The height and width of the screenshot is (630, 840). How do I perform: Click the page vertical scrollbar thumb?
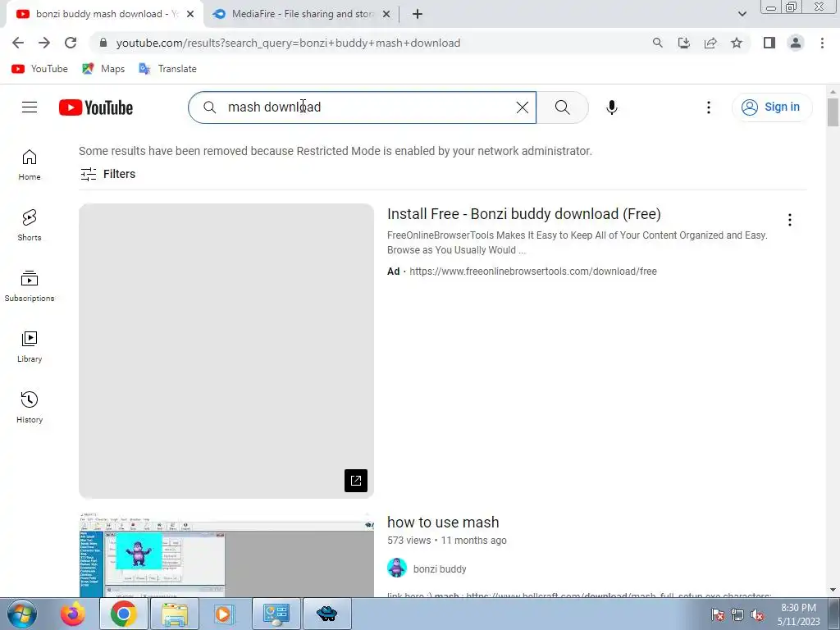[833, 112]
